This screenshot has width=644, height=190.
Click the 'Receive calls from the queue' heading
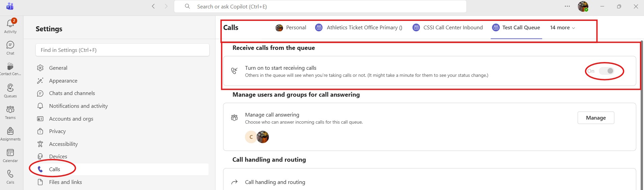click(x=274, y=48)
